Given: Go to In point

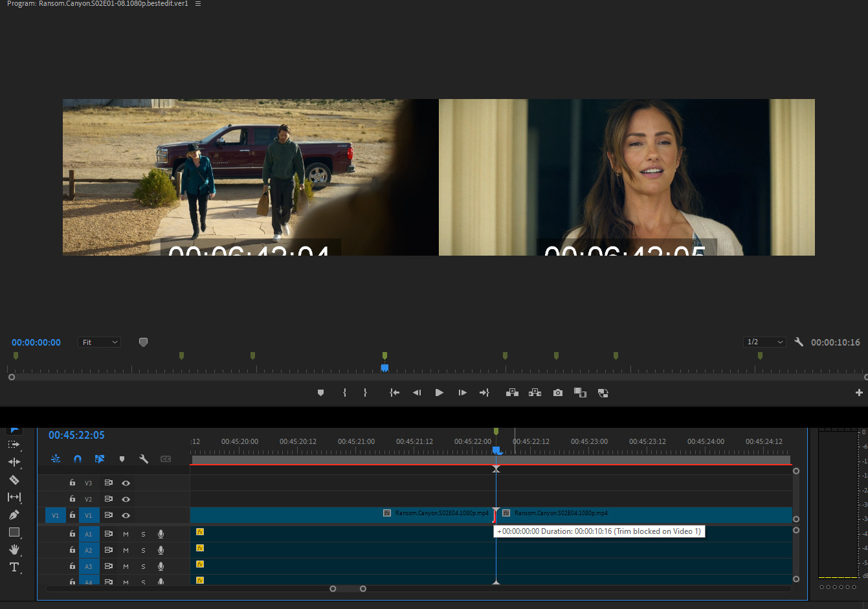Looking at the screenshot, I should point(394,393).
